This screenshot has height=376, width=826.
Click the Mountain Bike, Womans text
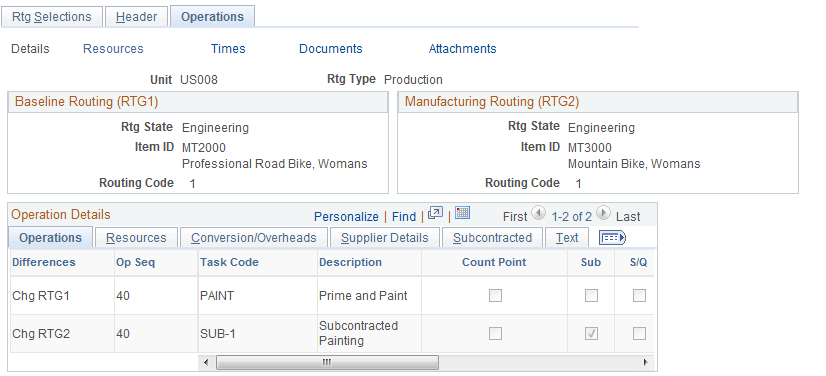pyautogui.click(x=634, y=164)
